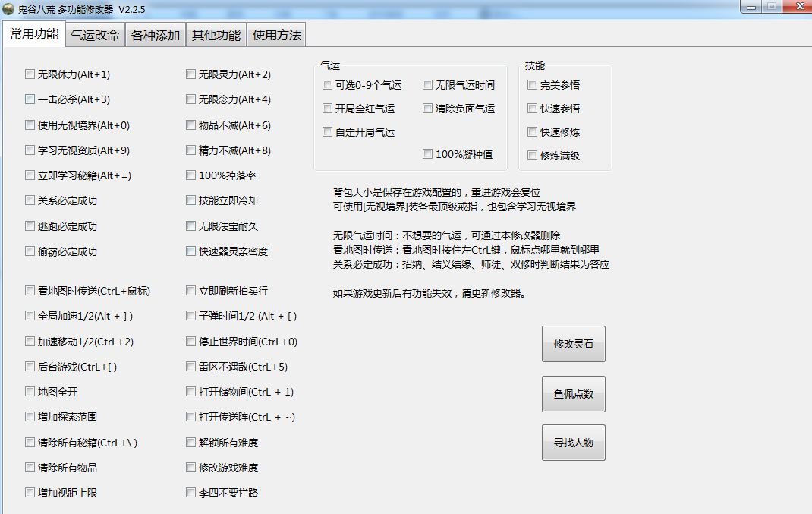Toggle 逃跑必定成功 checkbox
Screen dimensions: 812x514
[30, 226]
